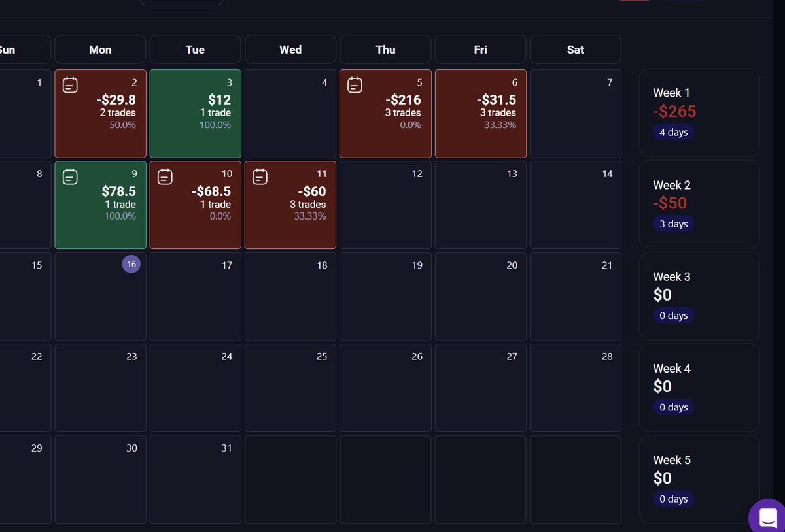Open the -$29.8 day cell for Monday 2

pyautogui.click(x=100, y=114)
